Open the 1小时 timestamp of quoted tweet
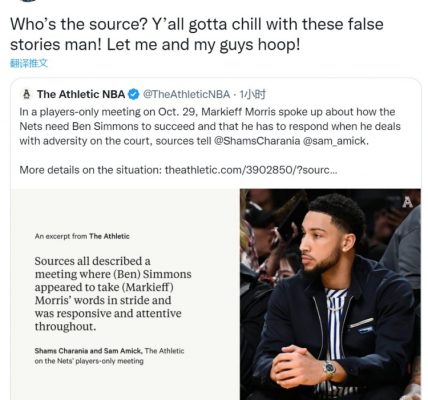This screenshot has height=400, width=428. (x=253, y=95)
